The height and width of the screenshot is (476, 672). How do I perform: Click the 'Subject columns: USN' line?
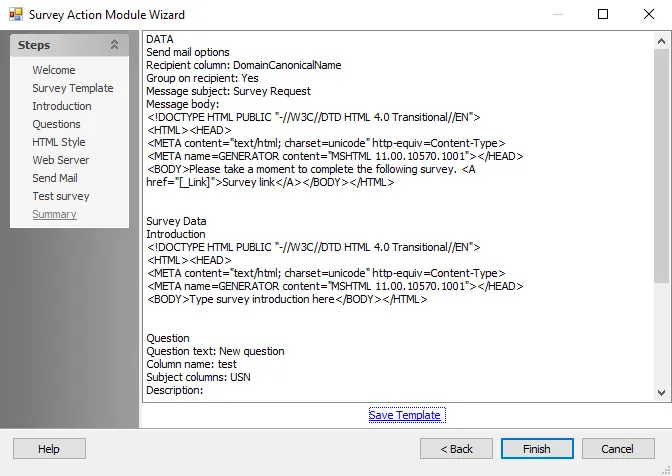(x=198, y=377)
